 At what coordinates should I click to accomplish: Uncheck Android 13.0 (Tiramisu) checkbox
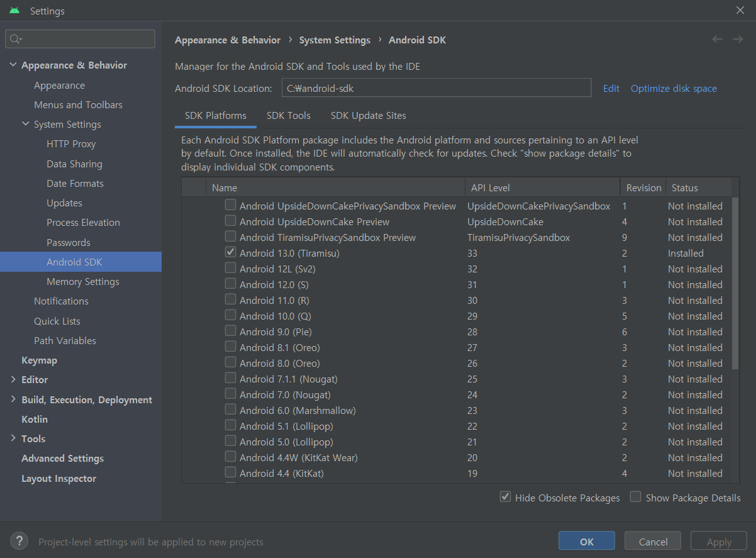(x=231, y=252)
